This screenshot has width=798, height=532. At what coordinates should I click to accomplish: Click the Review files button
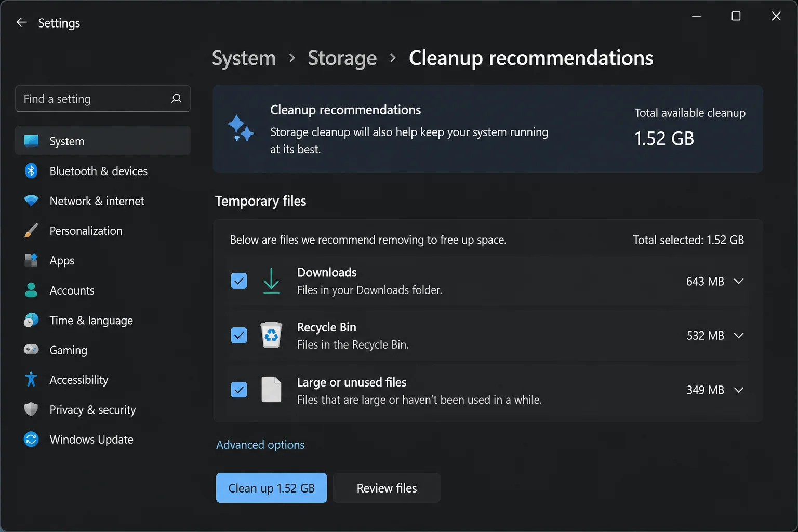(x=387, y=488)
